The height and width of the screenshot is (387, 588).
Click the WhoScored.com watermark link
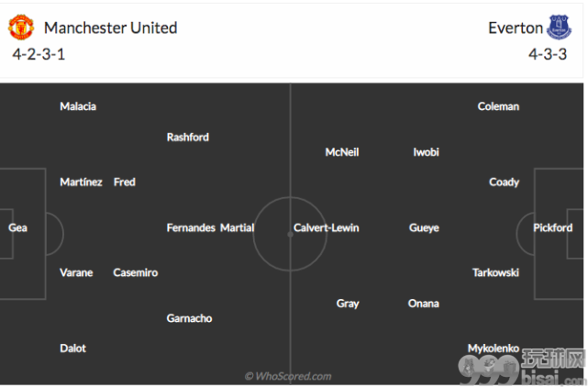(288, 376)
